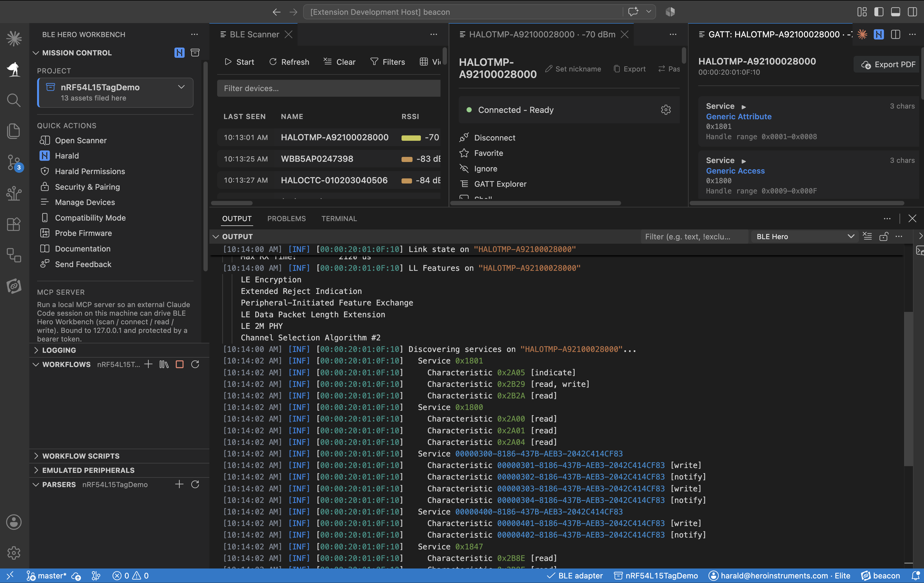924x583 pixels.
Task: Open the BLE Hero output channel dropdown
Action: [x=805, y=237]
